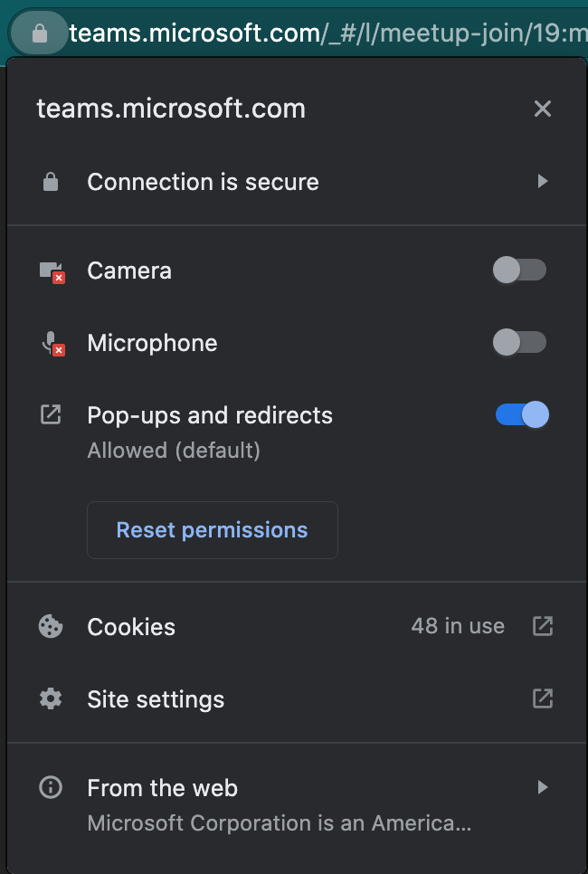Open Cookies external link icon
This screenshot has height=874, width=588.
coord(543,626)
